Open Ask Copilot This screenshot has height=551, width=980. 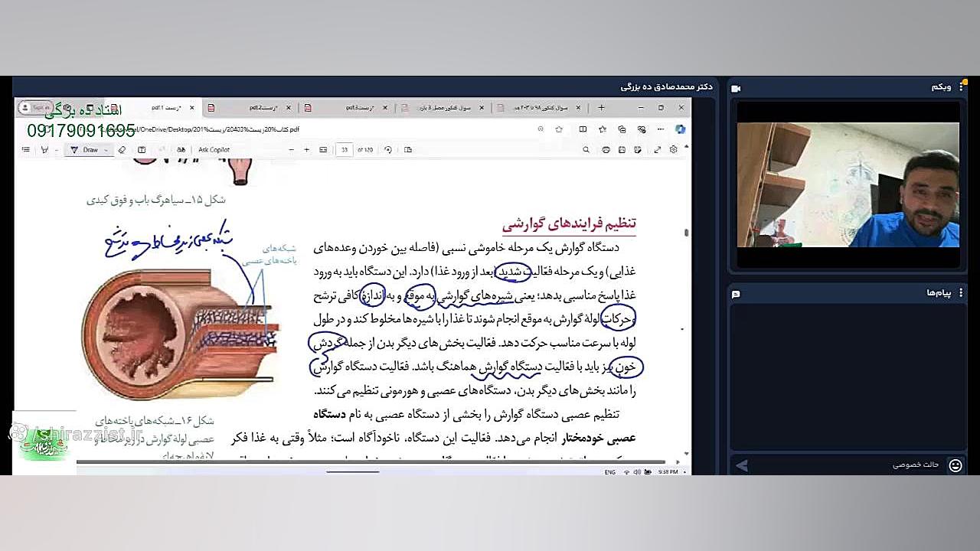pos(214,150)
